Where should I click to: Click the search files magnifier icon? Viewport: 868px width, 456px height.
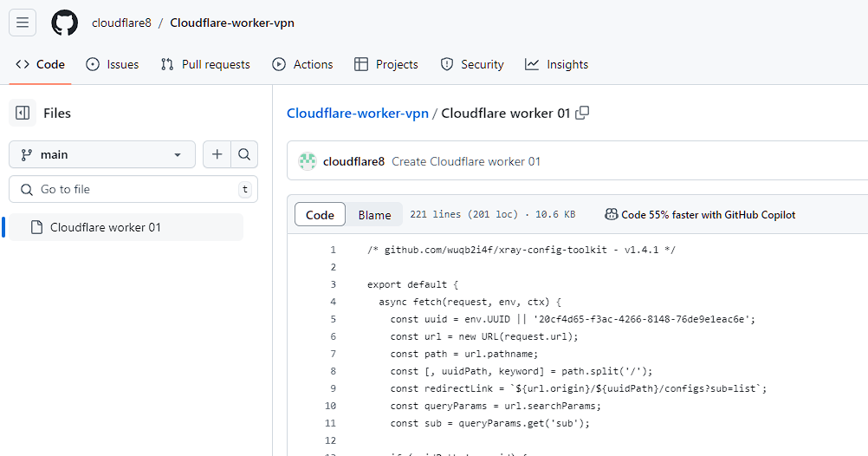point(244,154)
